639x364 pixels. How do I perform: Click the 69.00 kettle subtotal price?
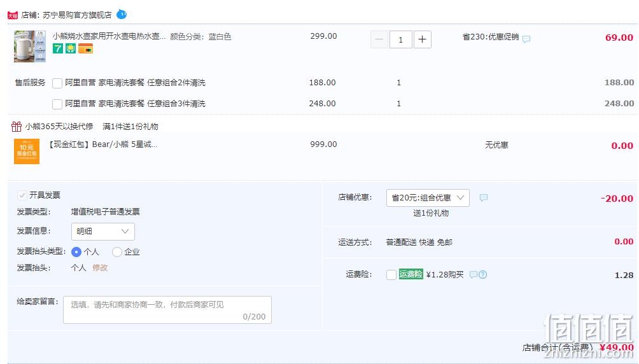(x=619, y=38)
